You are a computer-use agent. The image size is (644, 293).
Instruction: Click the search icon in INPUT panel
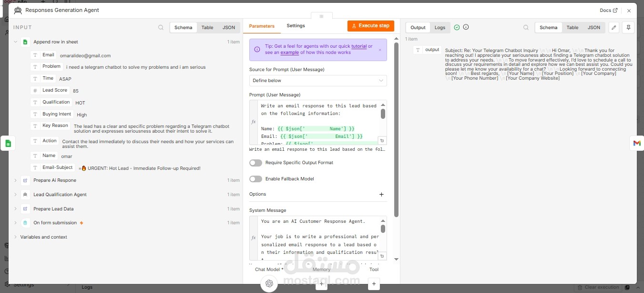161,28
